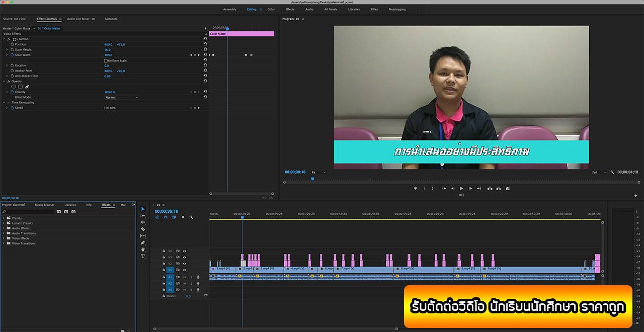Open the Blend Mode dropdown
Viewport: 644px width, 332px height.
pos(121,97)
